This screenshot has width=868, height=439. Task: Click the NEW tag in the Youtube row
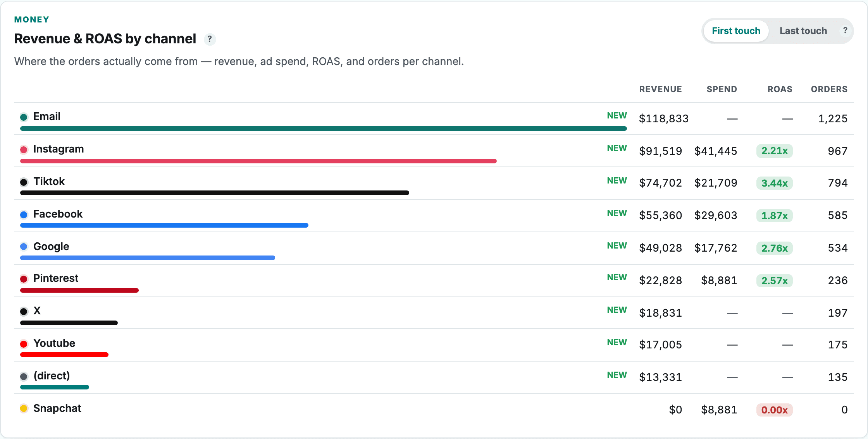[x=617, y=343]
